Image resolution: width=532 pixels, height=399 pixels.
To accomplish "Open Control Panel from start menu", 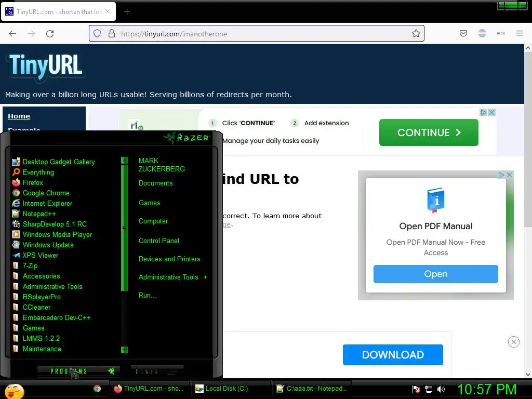I will (x=159, y=241).
